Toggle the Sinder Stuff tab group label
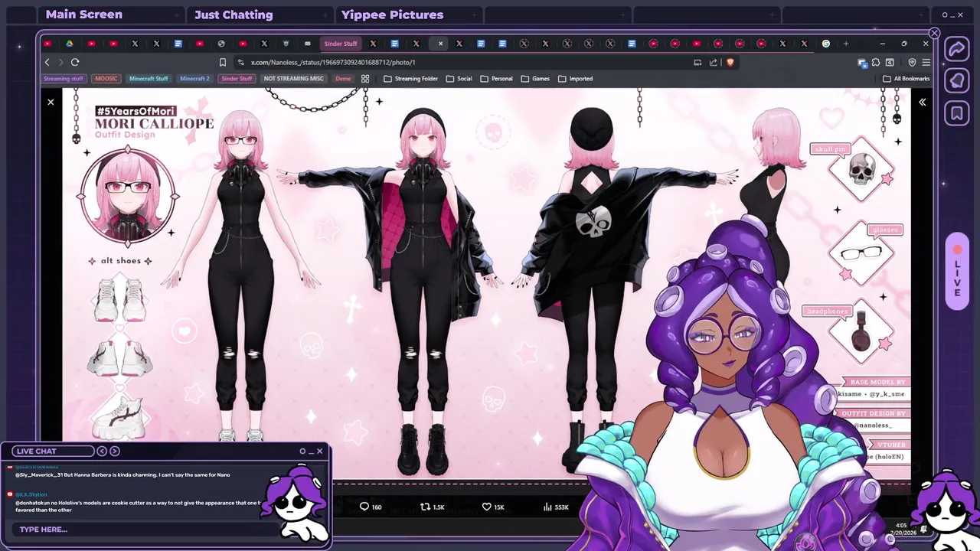This screenshot has width=980, height=551. click(341, 44)
